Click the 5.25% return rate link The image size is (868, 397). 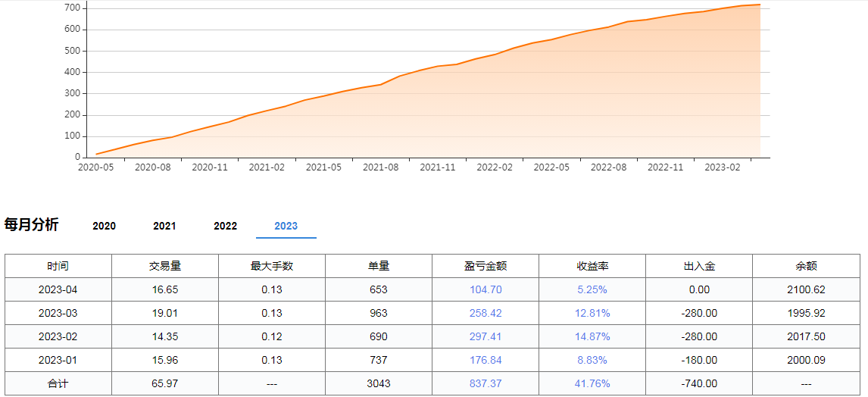(592, 289)
